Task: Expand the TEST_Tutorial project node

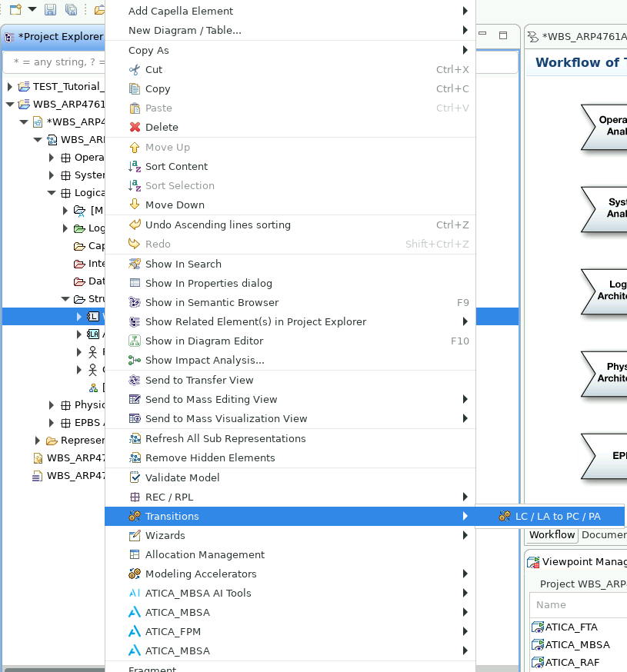Action: [x=10, y=87]
